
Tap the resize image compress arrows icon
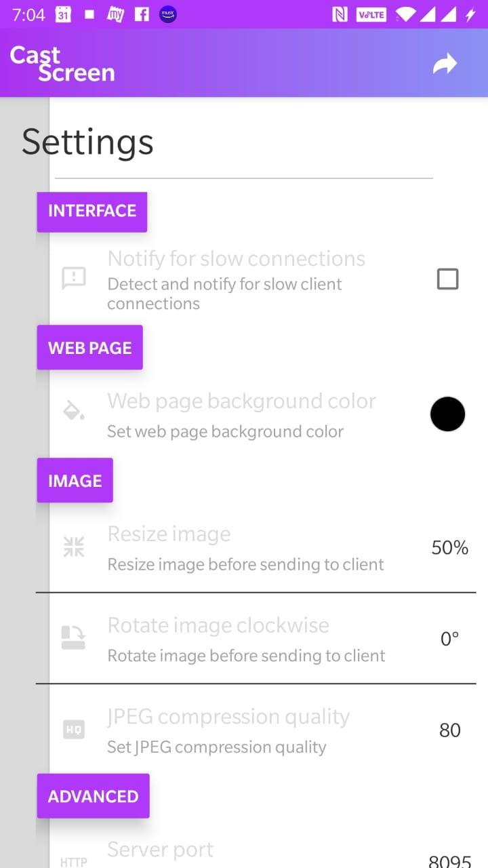pyautogui.click(x=74, y=547)
